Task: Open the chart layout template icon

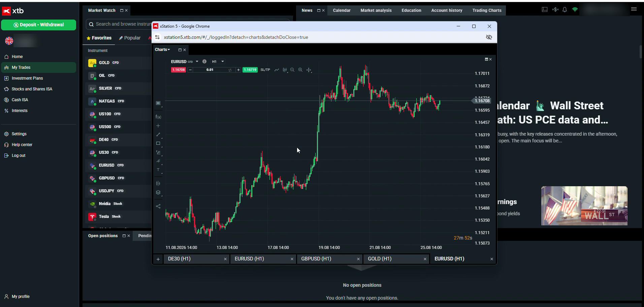Action: (x=158, y=103)
